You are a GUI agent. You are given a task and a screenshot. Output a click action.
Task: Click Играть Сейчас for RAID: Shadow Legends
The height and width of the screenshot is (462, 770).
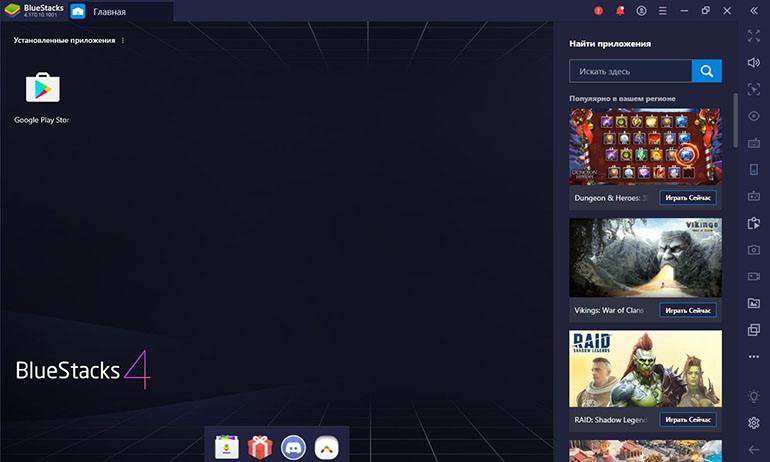point(688,420)
